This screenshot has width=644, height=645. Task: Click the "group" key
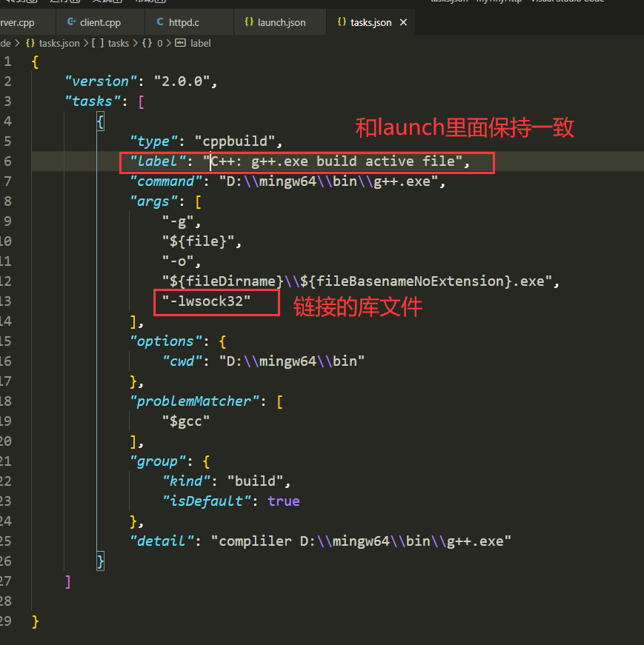click(158, 461)
